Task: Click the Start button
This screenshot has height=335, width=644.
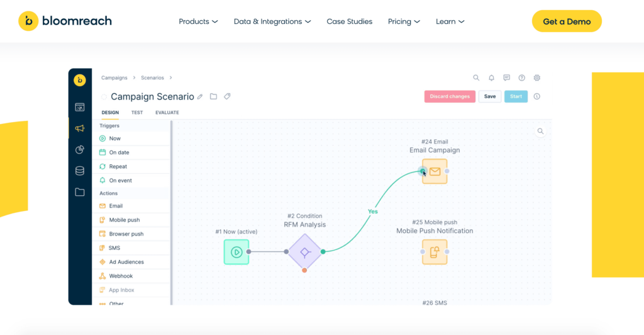Action: pos(516,96)
